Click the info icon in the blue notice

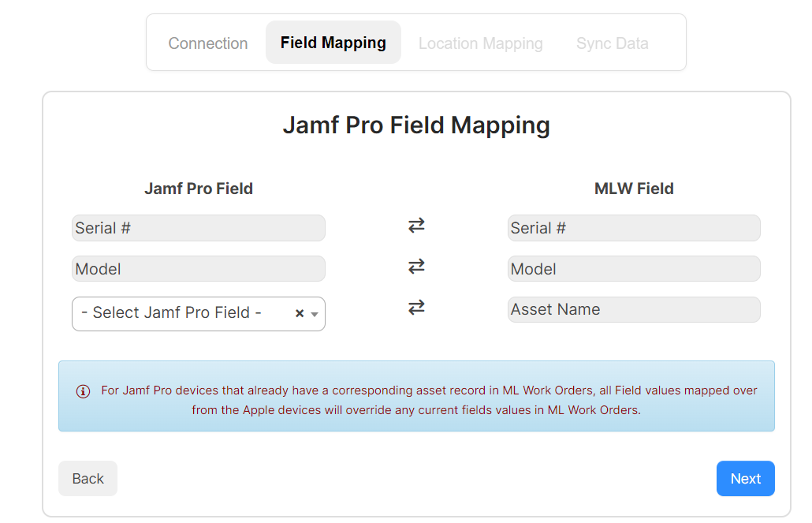pyautogui.click(x=83, y=391)
